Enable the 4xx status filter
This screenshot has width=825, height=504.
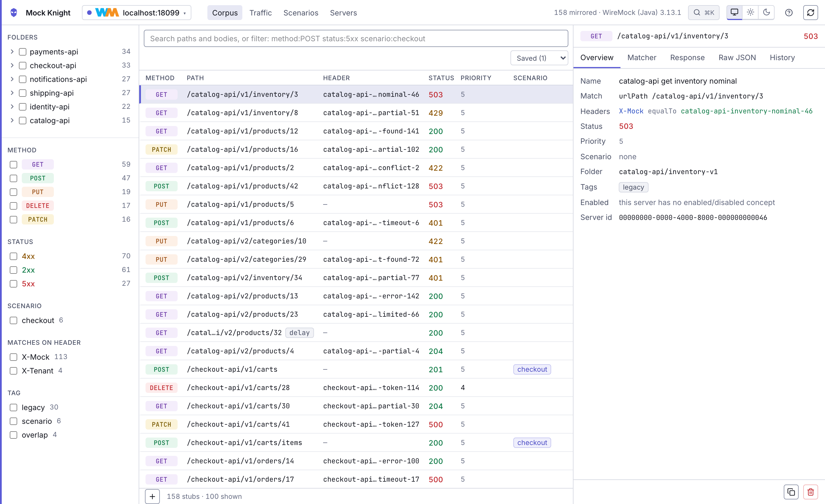pyautogui.click(x=13, y=256)
